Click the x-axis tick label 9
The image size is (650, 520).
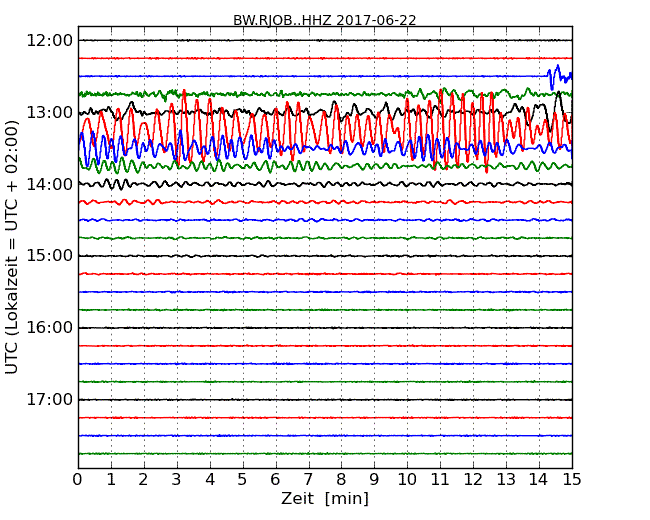coord(374,480)
